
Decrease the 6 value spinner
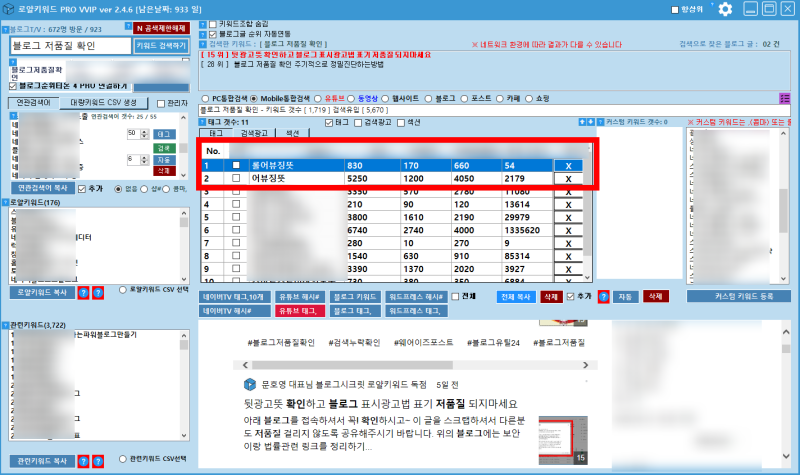(144, 162)
